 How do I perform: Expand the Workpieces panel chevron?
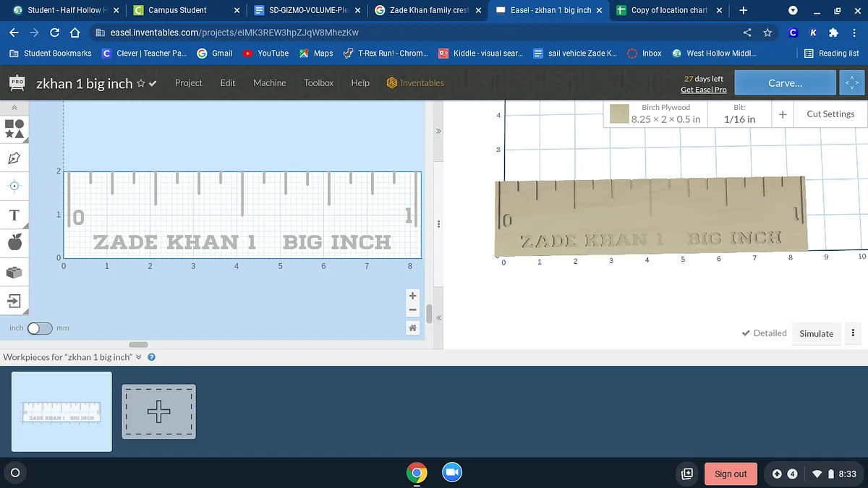[x=139, y=357]
